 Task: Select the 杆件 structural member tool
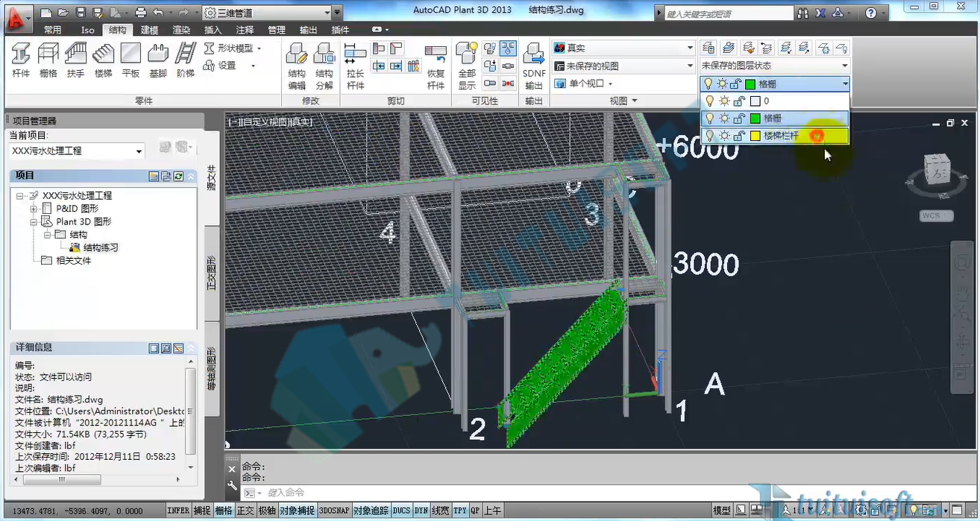tap(21, 60)
